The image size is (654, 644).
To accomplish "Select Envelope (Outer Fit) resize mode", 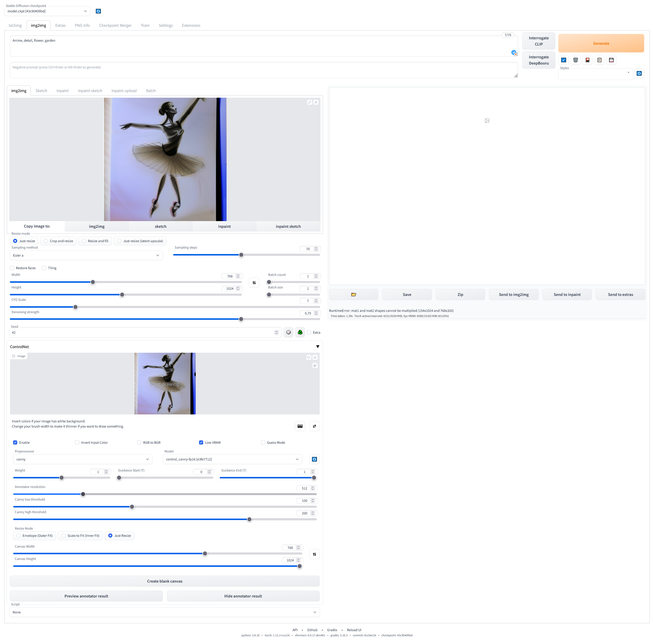I will 34,536.
